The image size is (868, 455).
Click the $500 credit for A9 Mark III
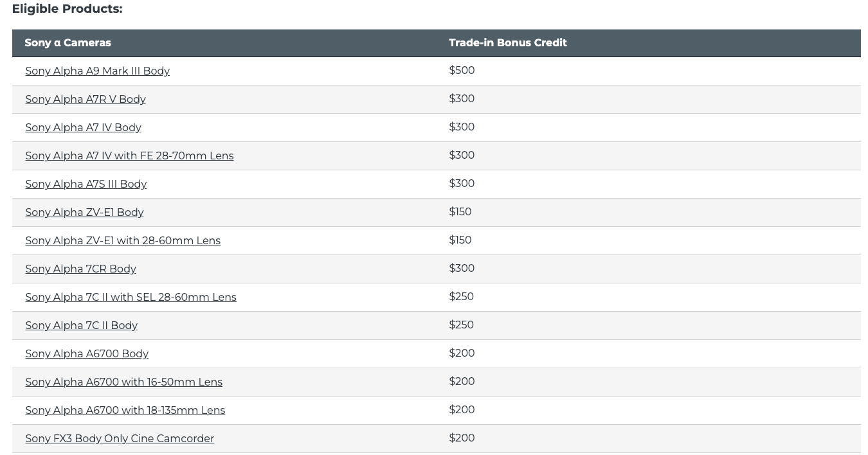462,70
